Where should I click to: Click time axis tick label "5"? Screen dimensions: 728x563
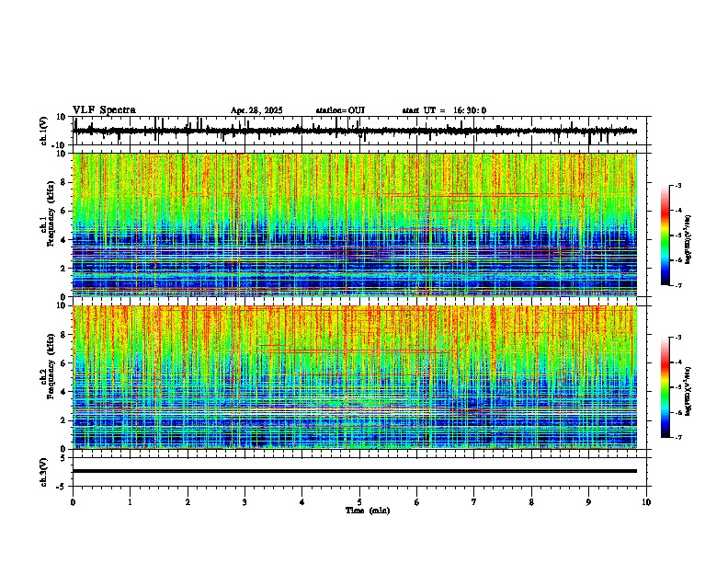coord(359,502)
